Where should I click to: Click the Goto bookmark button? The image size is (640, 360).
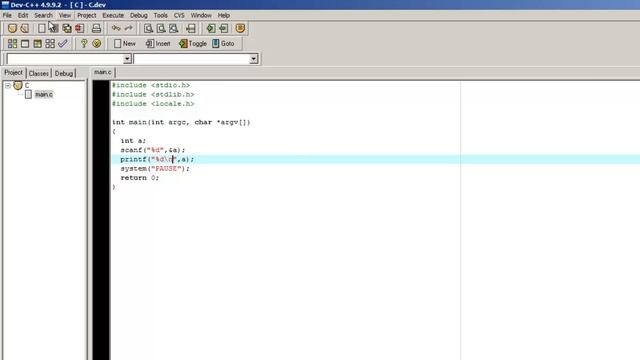point(223,43)
